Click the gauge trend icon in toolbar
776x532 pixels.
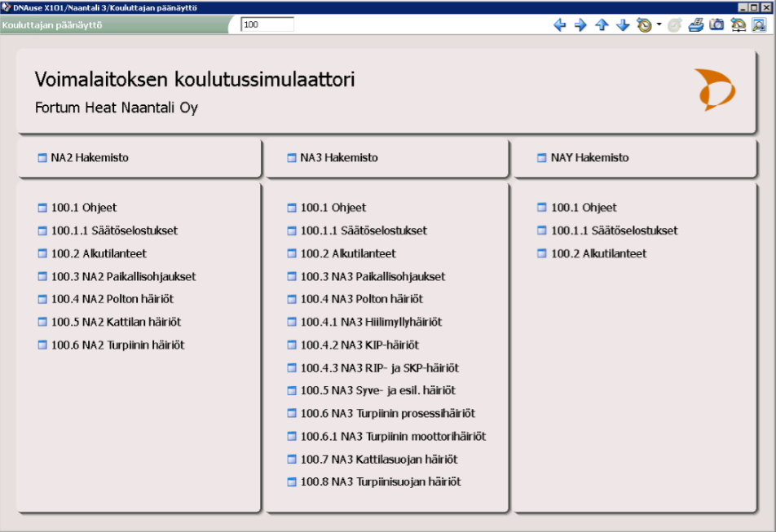coord(738,24)
